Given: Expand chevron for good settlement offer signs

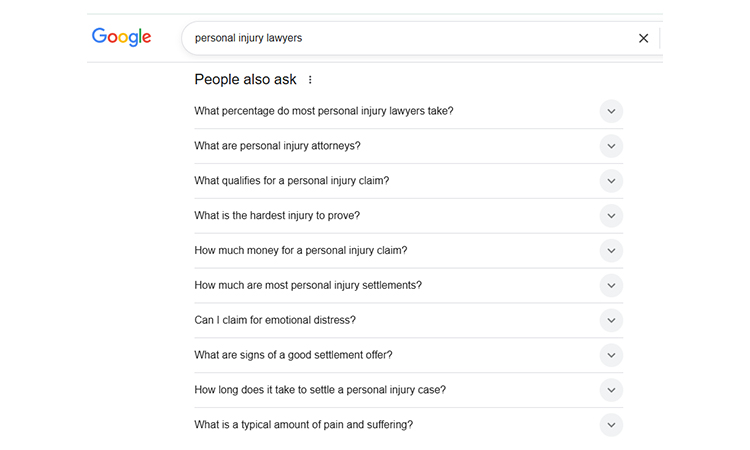Looking at the screenshot, I should tap(611, 356).
